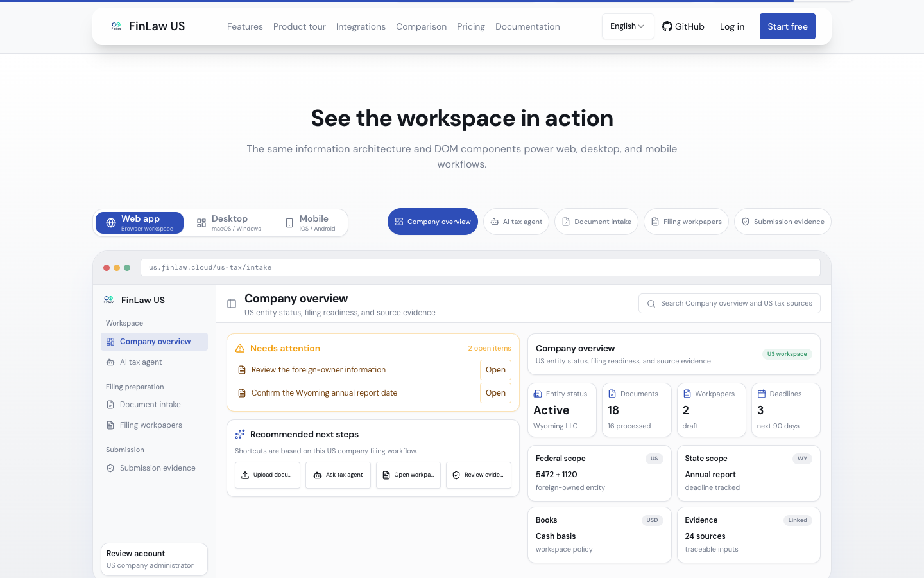Click the FinLaw US logo icon in navbar
Image resolution: width=924 pixels, height=578 pixels.
click(x=116, y=26)
